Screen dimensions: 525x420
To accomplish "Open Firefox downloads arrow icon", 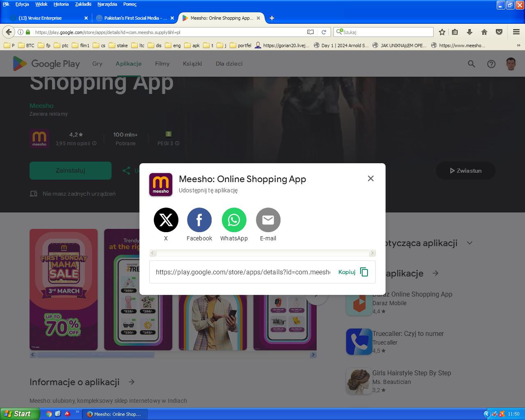I will point(470,32).
